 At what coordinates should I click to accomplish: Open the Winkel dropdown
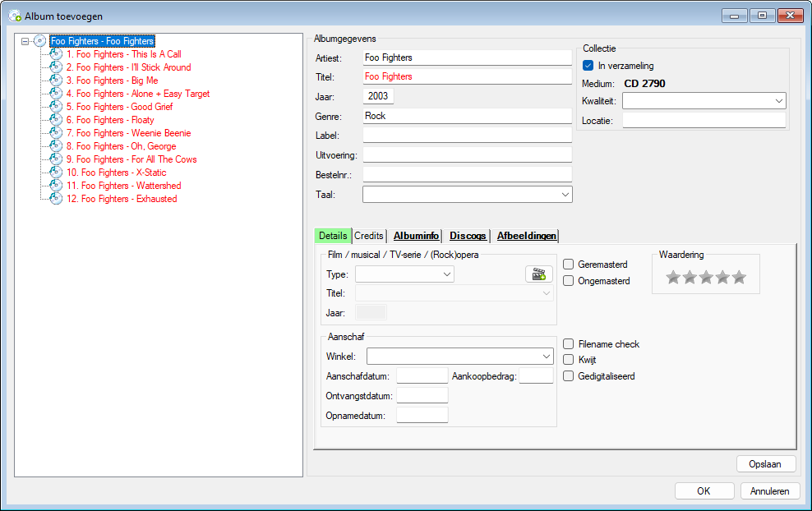tap(547, 357)
